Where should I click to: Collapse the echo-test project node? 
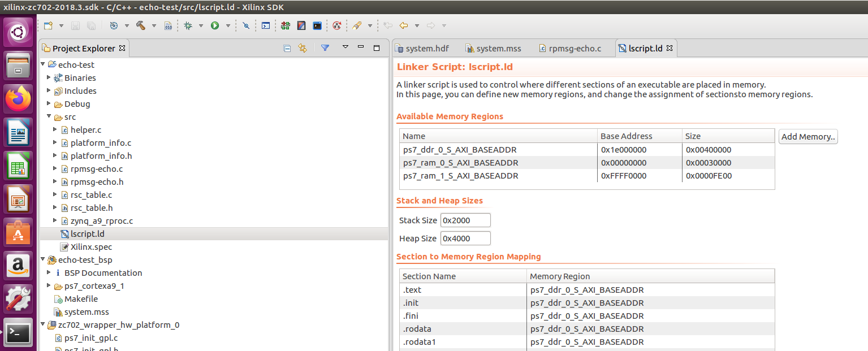(43, 64)
